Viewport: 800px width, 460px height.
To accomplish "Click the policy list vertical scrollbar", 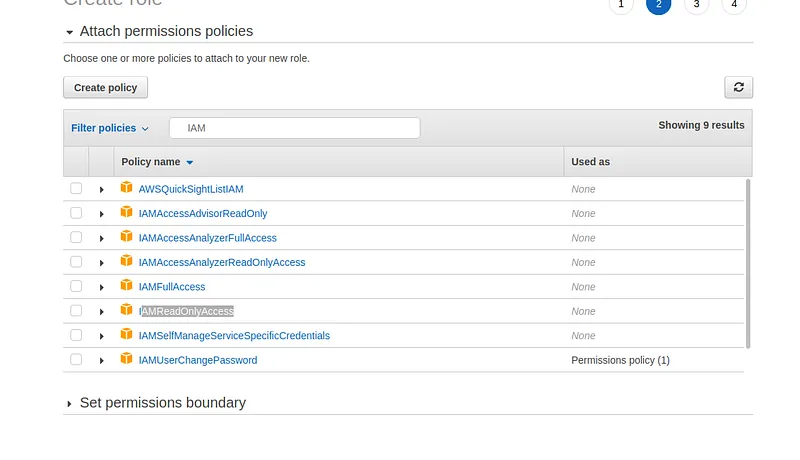I will pyautogui.click(x=748, y=264).
